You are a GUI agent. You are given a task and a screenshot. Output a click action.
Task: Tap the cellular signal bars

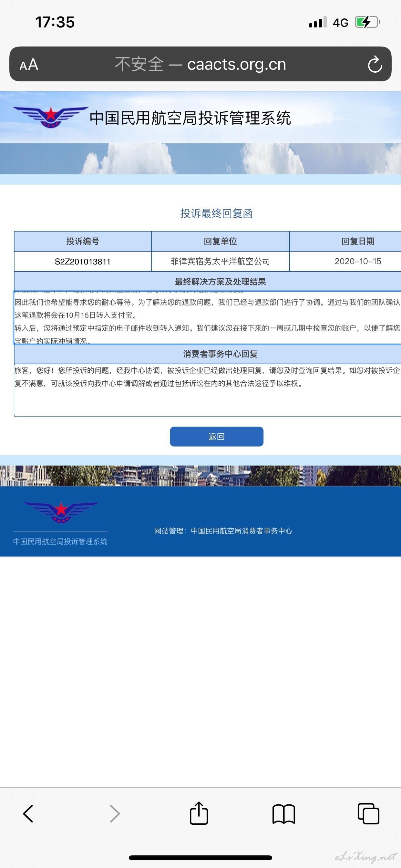point(318,22)
